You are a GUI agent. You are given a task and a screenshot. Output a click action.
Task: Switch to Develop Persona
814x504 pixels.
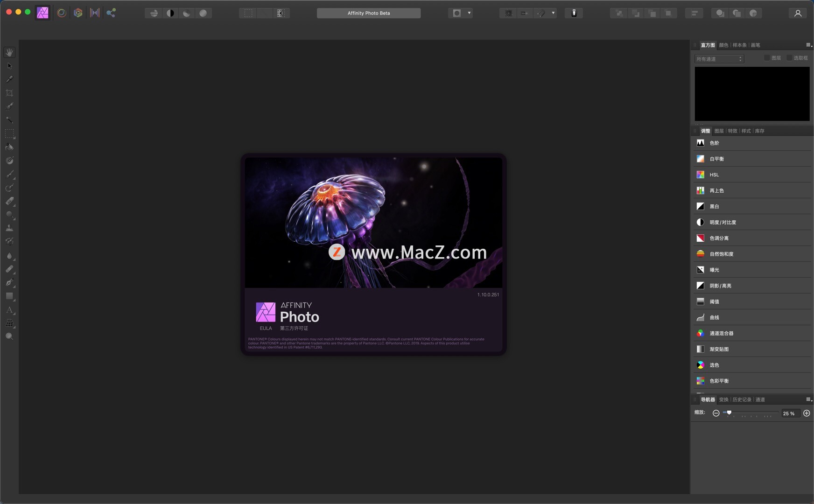click(x=78, y=13)
